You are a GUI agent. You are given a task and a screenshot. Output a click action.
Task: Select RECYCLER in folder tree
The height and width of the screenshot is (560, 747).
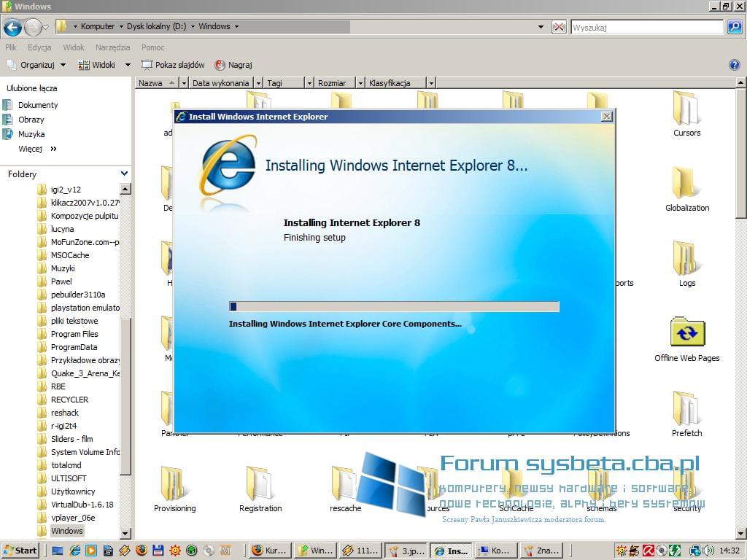(x=69, y=400)
